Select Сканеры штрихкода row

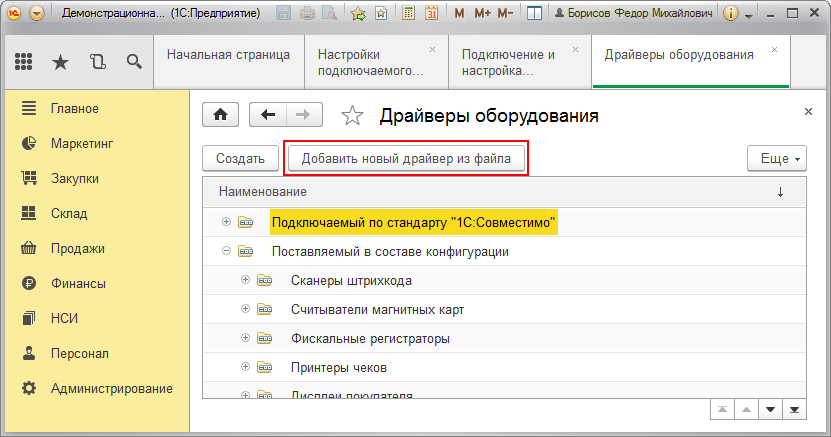[x=504, y=280]
